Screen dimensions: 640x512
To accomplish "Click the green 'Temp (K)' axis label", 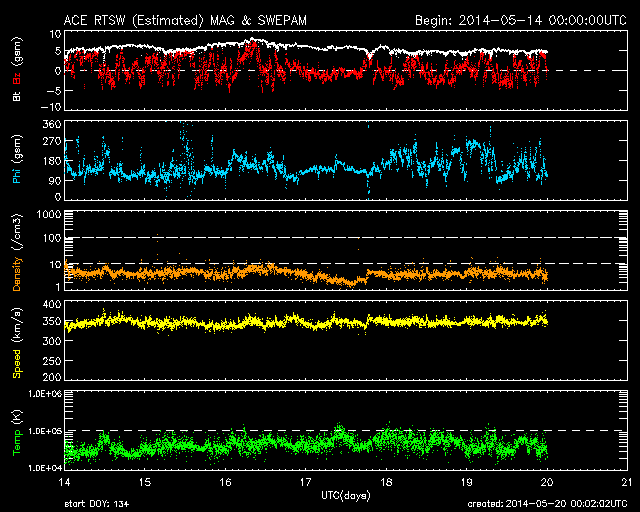I will tap(17, 433).
